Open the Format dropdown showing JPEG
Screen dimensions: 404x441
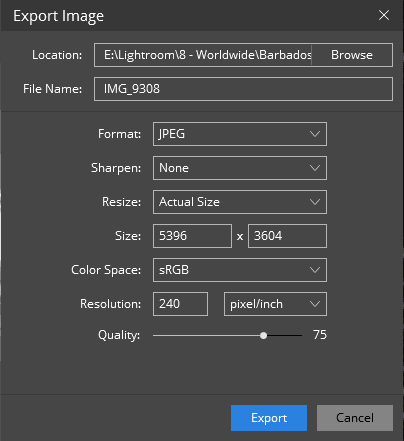240,134
